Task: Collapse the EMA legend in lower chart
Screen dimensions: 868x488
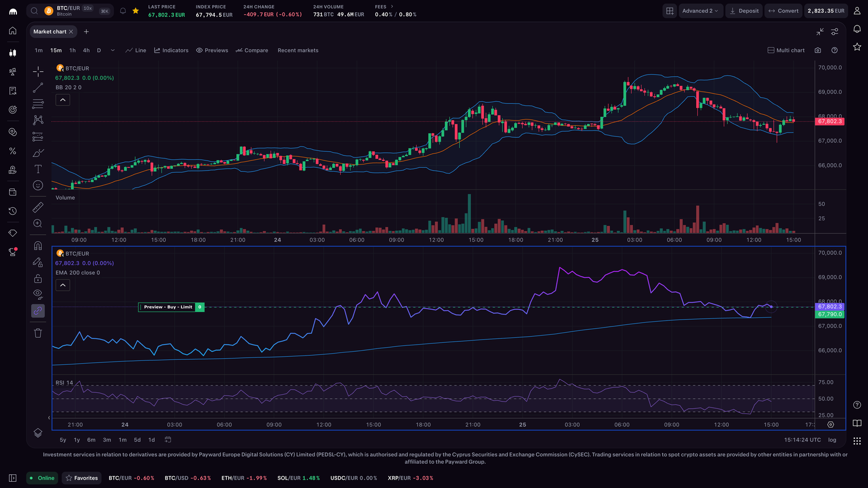Action: [x=63, y=285]
